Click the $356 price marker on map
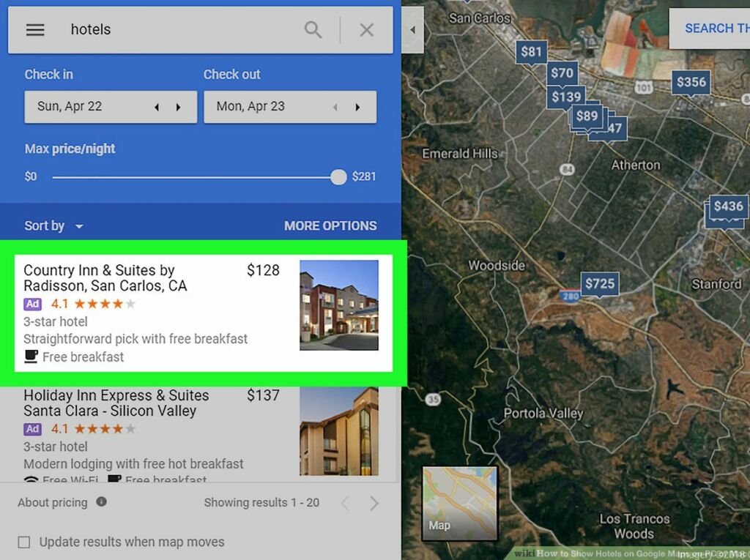 click(x=691, y=82)
